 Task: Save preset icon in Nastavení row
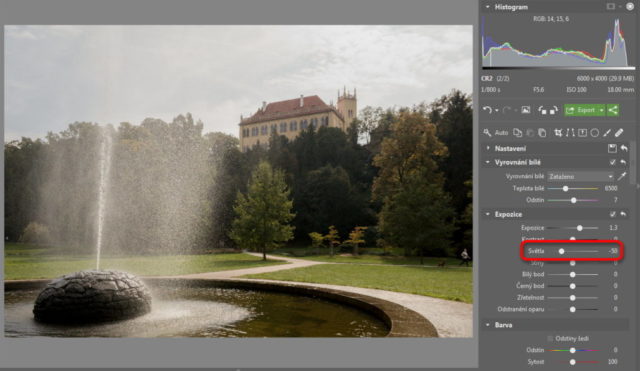pos(612,149)
